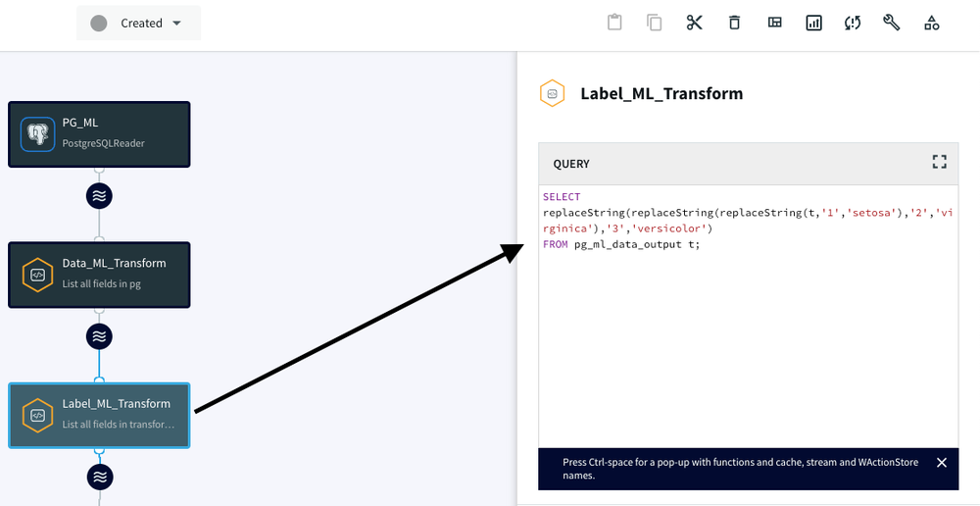Viewport: 980px width, 506px height.
Task: Select the PG_ML PostgreSQLReader node
Action: [x=99, y=134]
